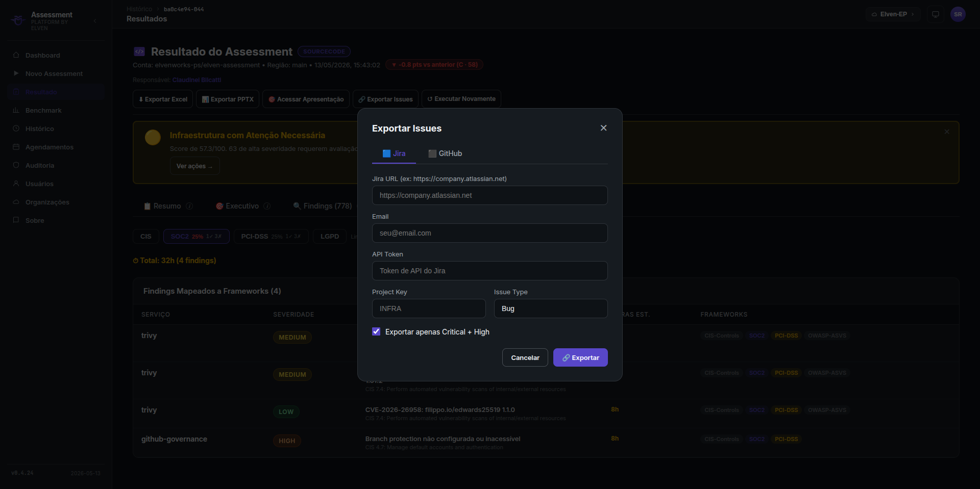
Task: Click the Histórico breadcrumb link
Action: click(139, 9)
